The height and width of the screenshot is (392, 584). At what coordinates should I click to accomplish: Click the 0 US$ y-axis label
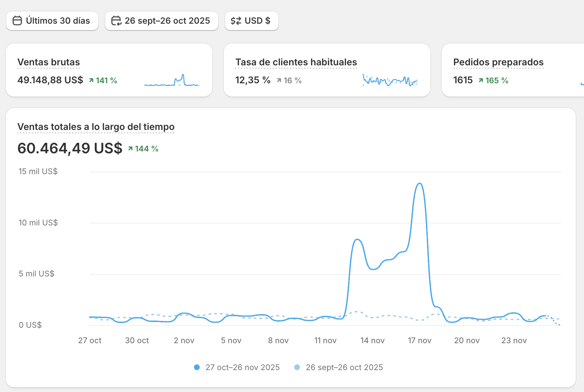click(30, 325)
